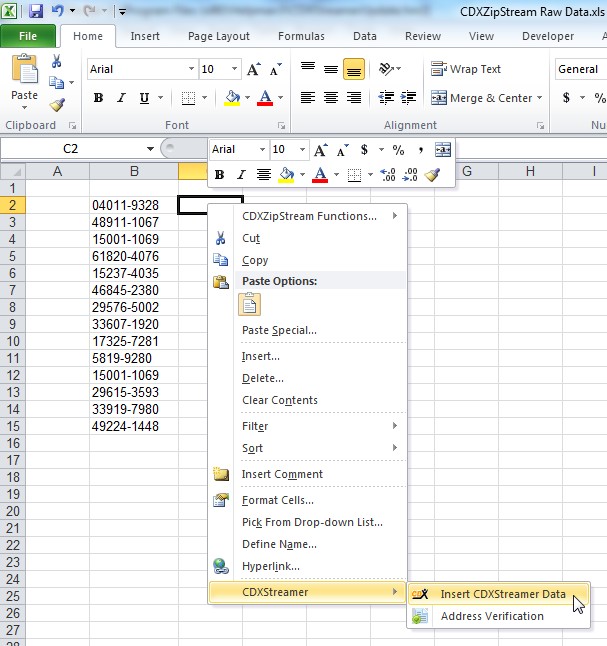Expand Font dialog launcher

pos(281,126)
